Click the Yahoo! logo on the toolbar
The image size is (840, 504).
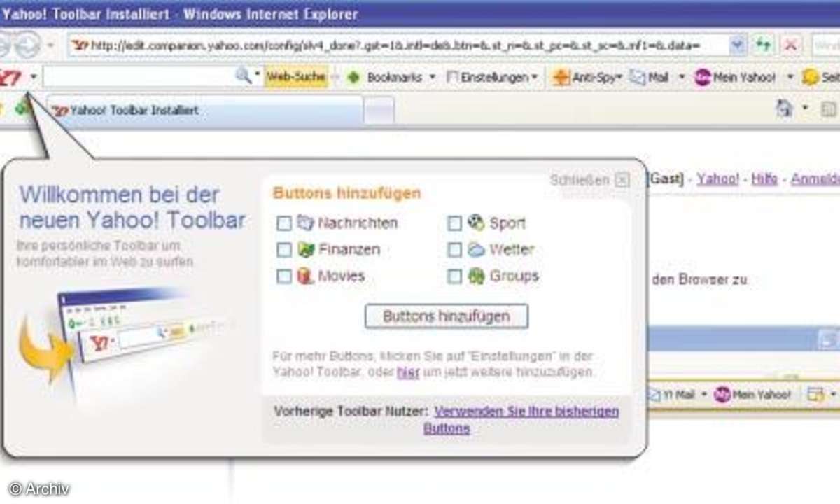pos(10,77)
